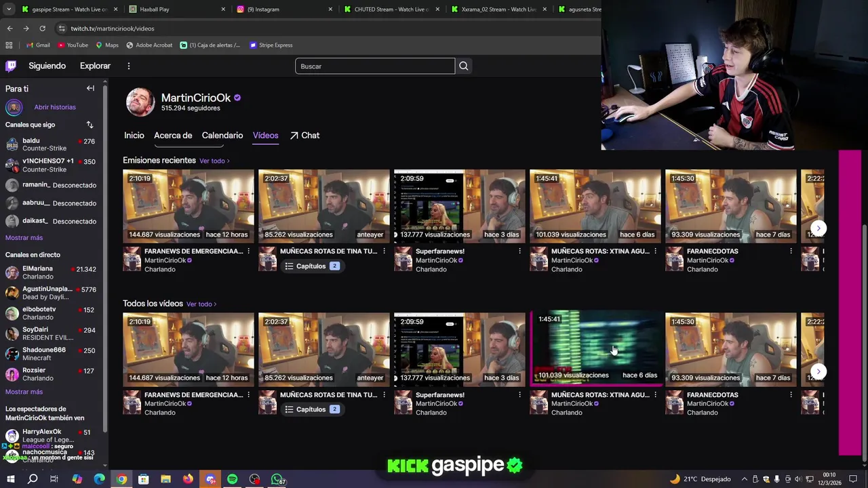Open Explorar in Twitch top navigation
868x488 pixels.
pyautogui.click(x=95, y=66)
